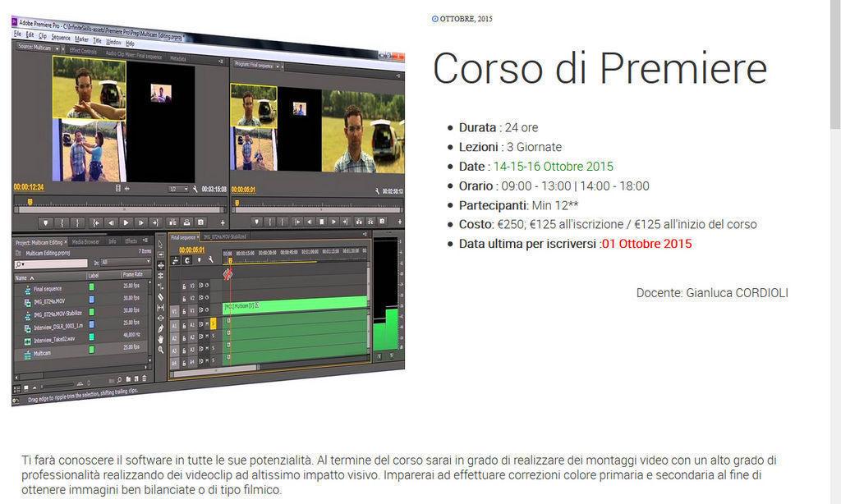Click the timeline display settings wrench icon
The image size is (841, 504).
(211, 260)
